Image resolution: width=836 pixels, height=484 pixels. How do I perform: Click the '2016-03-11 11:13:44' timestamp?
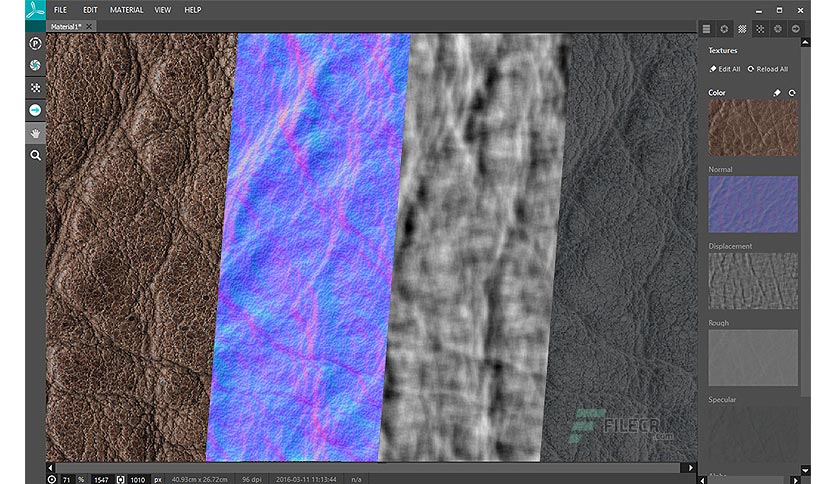pyautogui.click(x=306, y=479)
